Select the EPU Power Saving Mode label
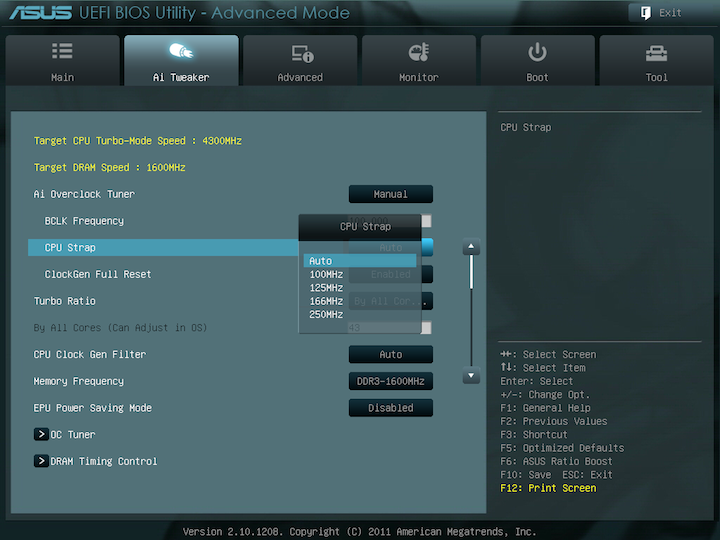The height and width of the screenshot is (540, 720). (x=93, y=408)
